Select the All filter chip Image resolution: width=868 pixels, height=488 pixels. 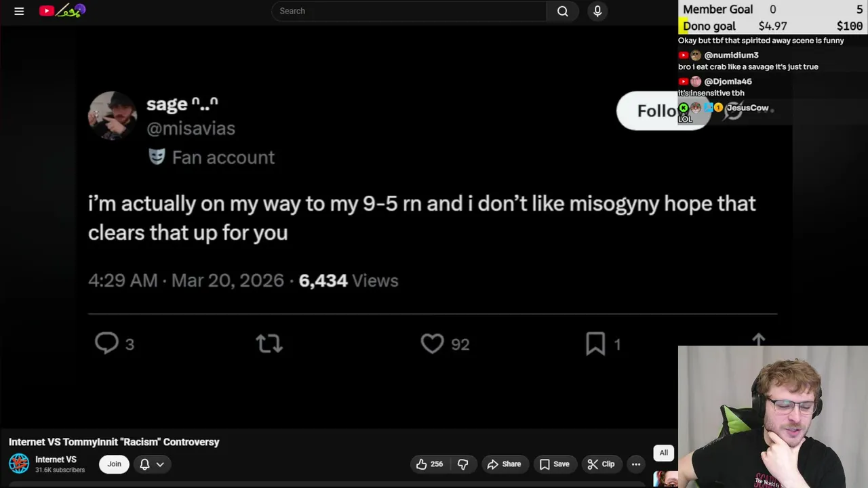pos(664,453)
